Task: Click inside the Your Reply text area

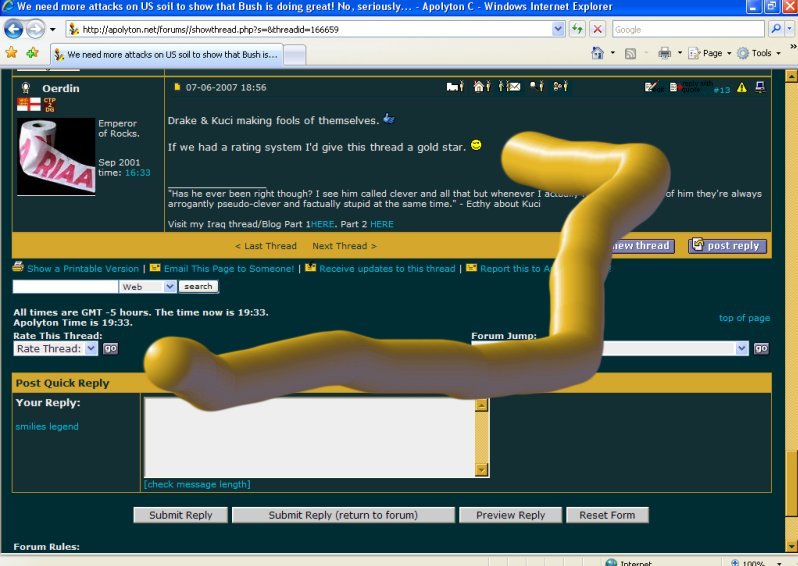Action: (309, 436)
